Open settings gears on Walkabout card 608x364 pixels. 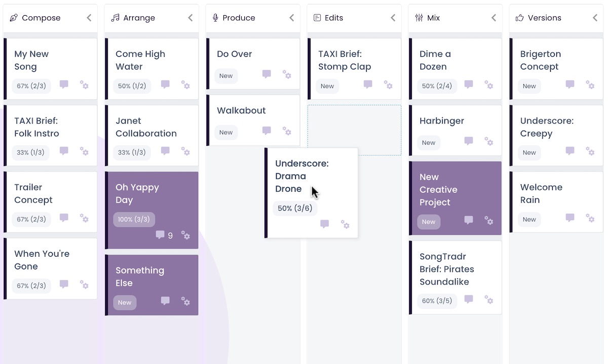click(x=287, y=131)
